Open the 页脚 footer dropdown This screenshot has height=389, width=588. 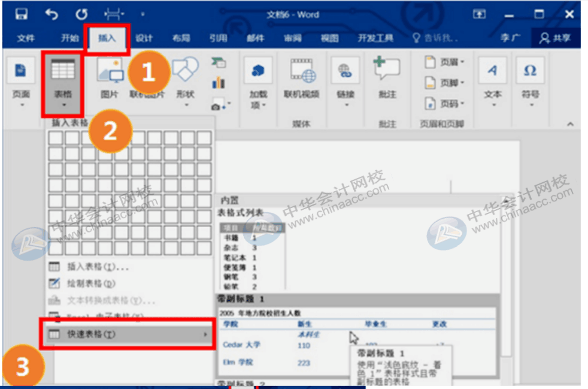[445, 83]
